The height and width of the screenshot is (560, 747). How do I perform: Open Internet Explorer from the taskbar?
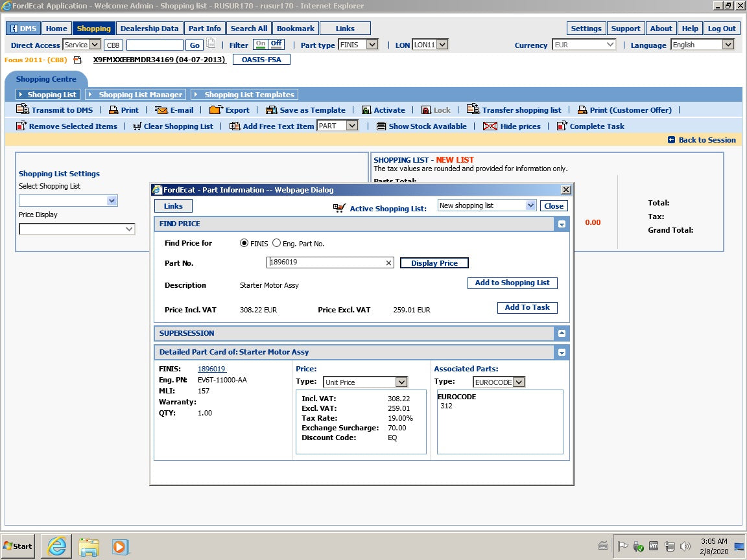(56, 546)
